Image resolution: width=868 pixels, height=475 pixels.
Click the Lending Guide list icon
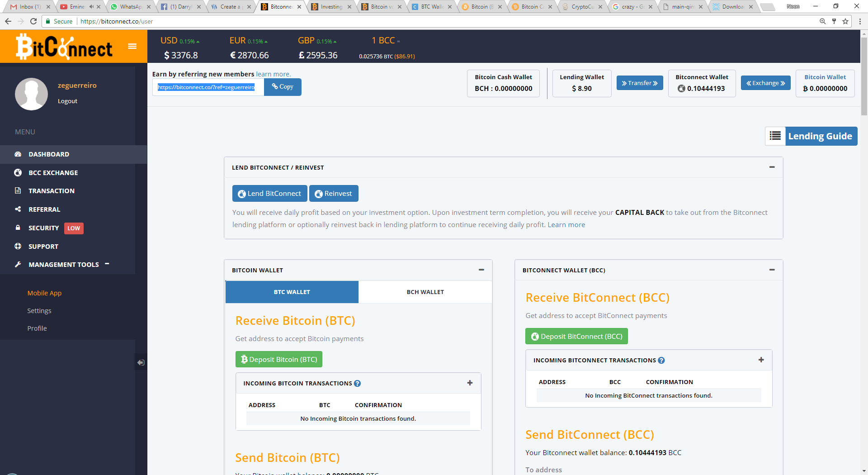pyautogui.click(x=775, y=136)
